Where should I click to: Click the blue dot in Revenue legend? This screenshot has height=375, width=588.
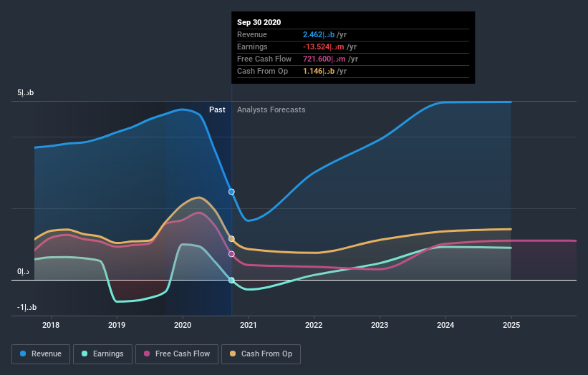[23, 354]
